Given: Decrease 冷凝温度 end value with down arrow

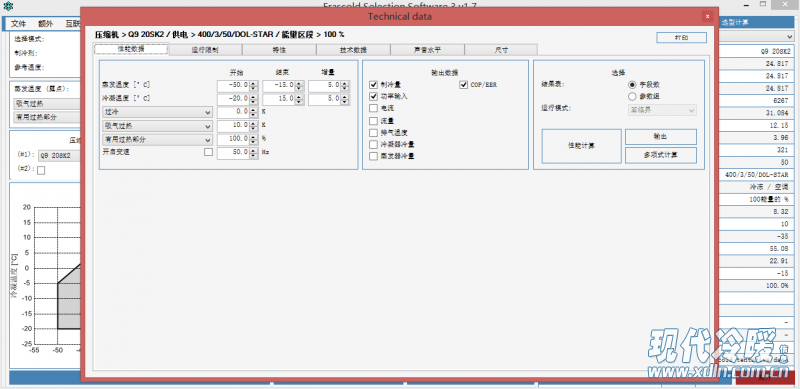Looking at the screenshot, I should 299,102.
